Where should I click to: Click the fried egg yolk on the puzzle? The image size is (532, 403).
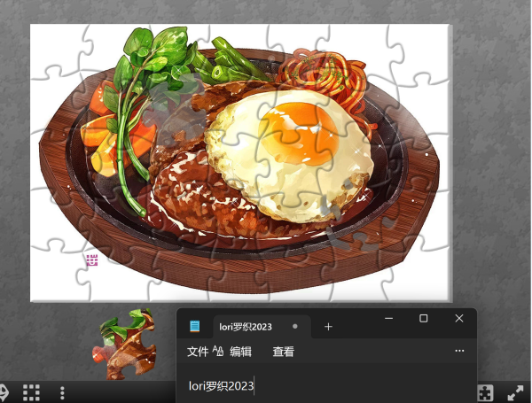[x=300, y=134]
